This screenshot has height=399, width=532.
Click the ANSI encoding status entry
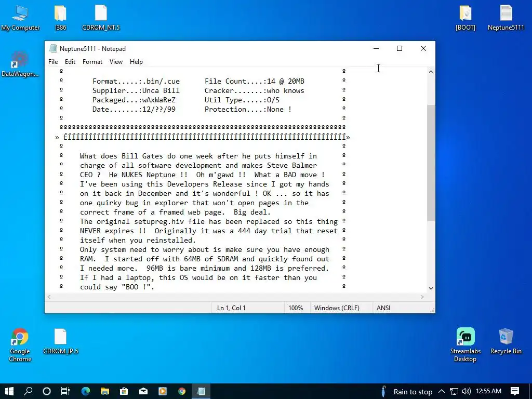click(x=383, y=308)
